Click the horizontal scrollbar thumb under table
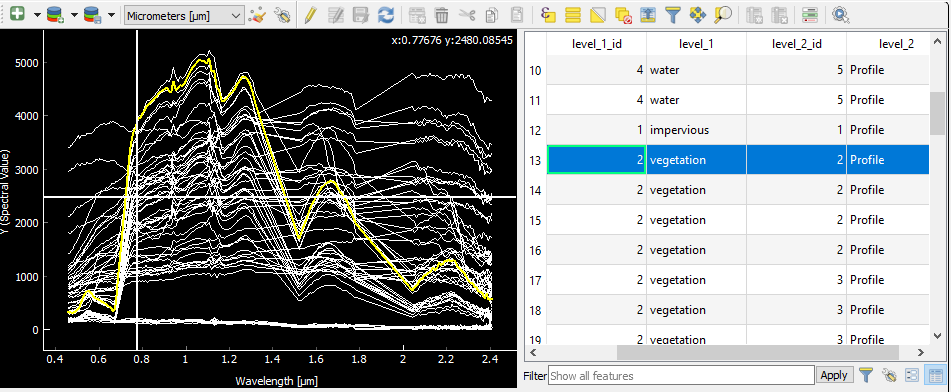 [758, 352]
